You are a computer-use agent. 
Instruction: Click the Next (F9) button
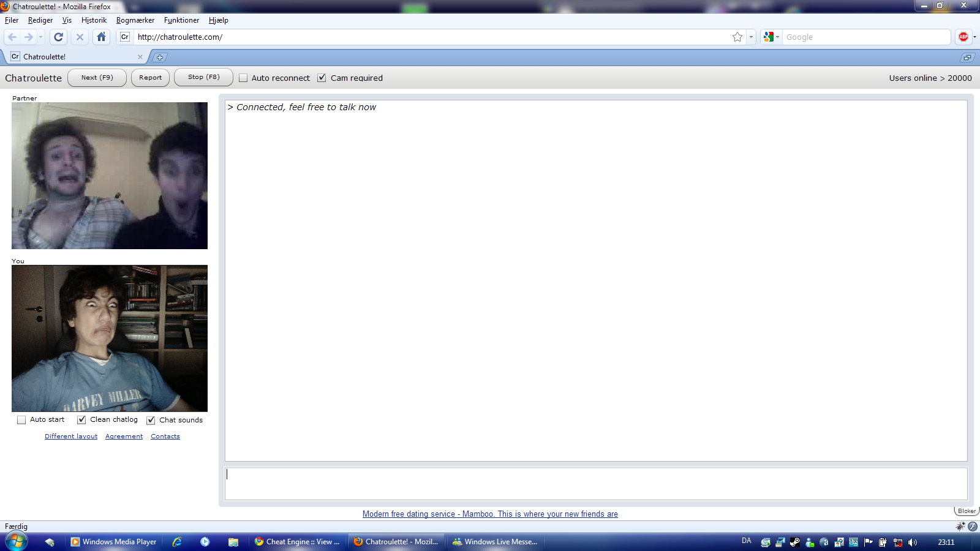tap(97, 78)
